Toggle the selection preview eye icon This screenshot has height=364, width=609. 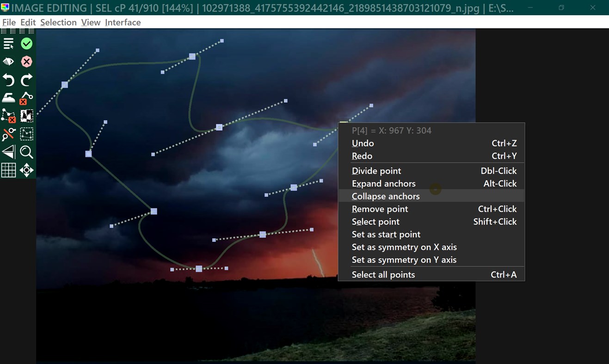(8, 62)
